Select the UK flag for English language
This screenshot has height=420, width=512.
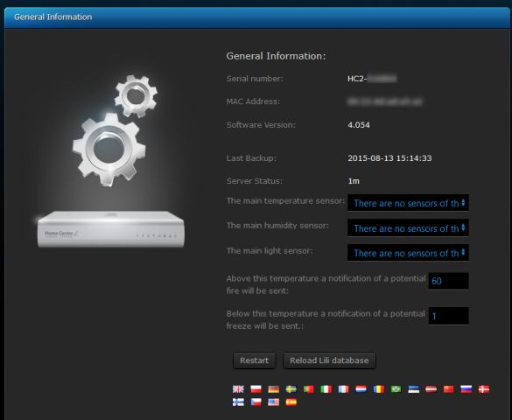coord(238,389)
